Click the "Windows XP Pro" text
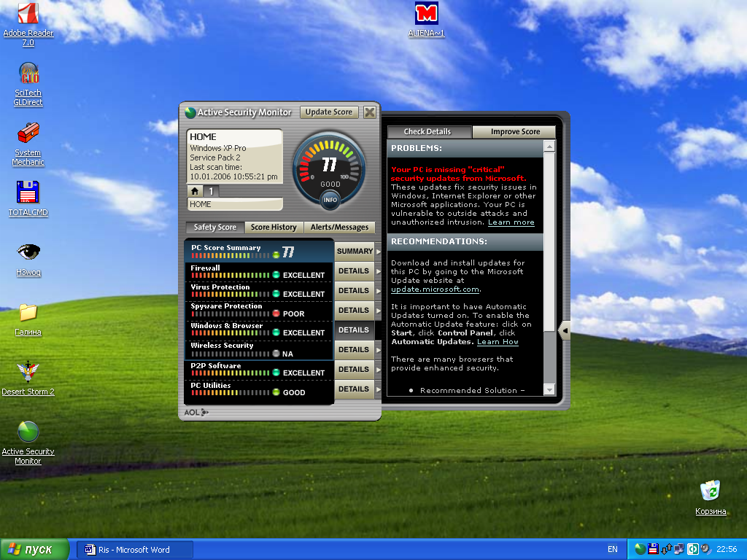Viewport: 747px width, 560px height. coord(218,148)
